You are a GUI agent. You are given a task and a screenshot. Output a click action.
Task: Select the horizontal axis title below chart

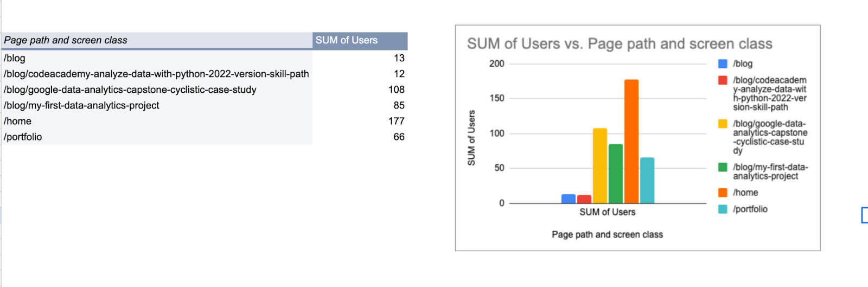click(607, 234)
